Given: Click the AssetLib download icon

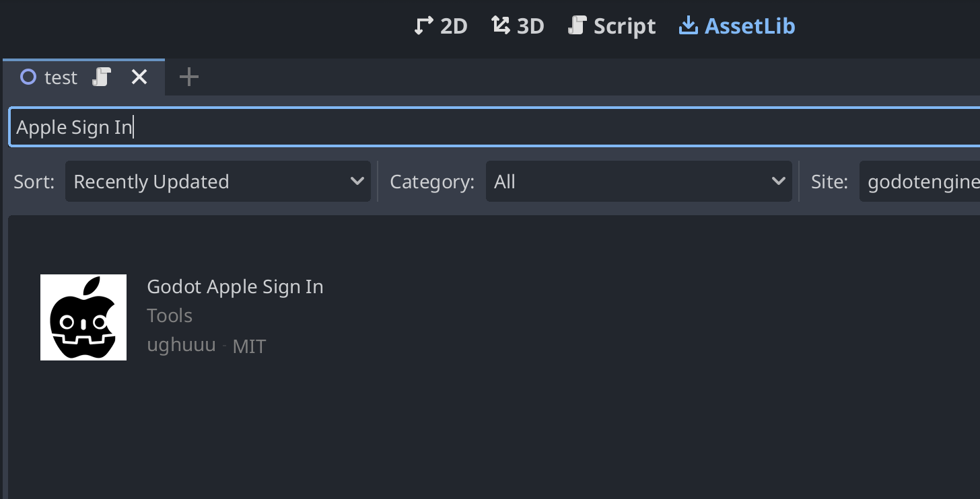Looking at the screenshot, I should click(688, 26).
